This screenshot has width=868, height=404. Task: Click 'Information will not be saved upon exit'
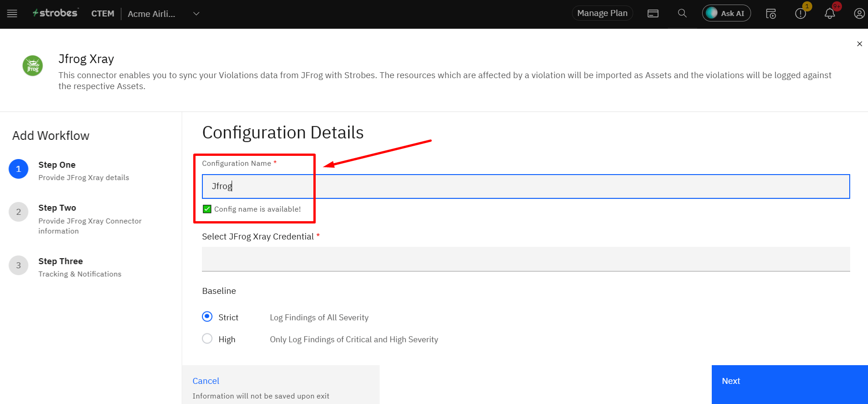pos(261,396)
